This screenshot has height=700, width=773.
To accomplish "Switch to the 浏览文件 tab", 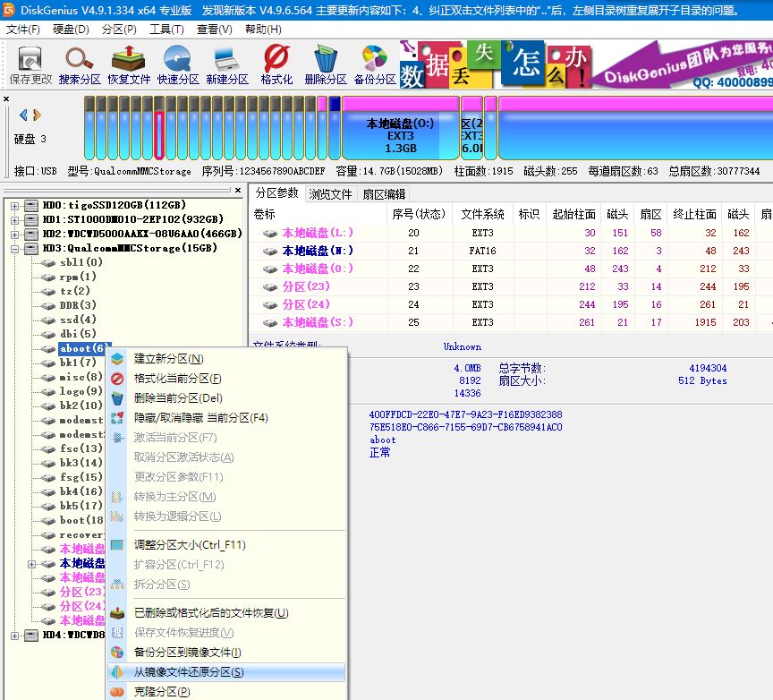I will (x=330, y=194).
